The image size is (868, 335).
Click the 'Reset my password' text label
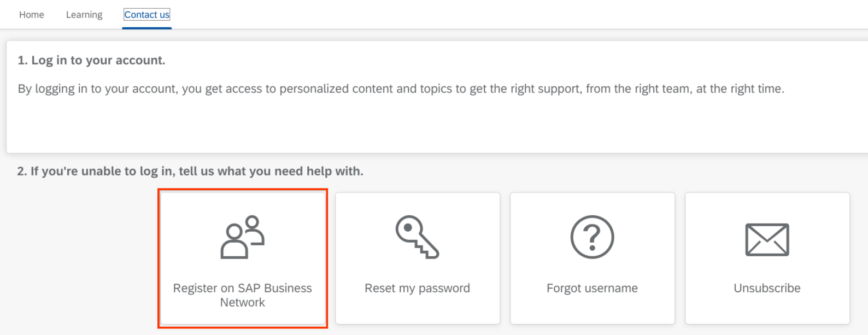(417, 288)
